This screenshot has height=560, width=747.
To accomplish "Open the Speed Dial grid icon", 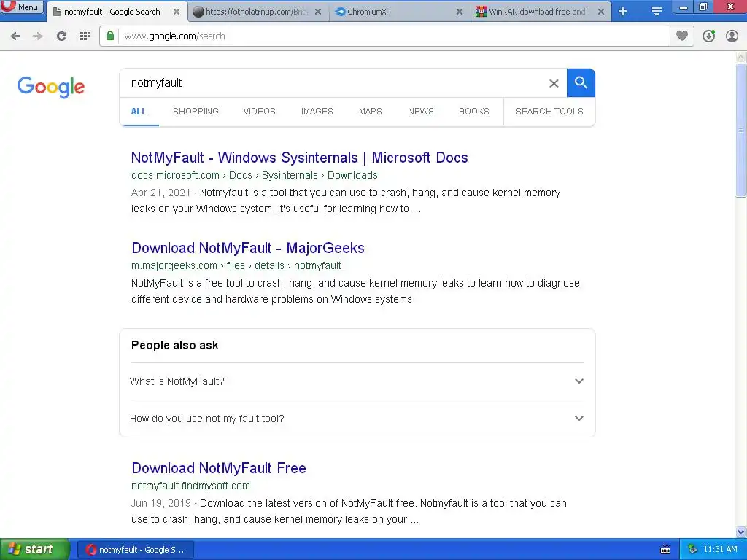I will tap(85, 36).
